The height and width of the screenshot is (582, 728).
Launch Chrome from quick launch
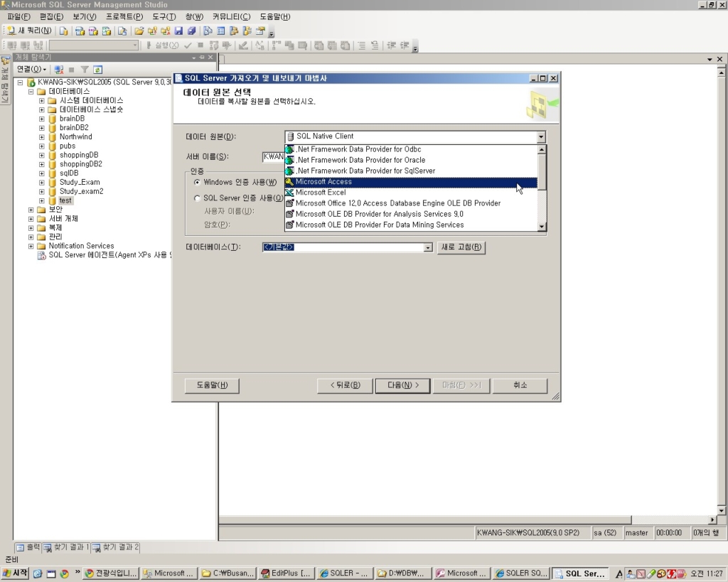[x=65, y=573]
